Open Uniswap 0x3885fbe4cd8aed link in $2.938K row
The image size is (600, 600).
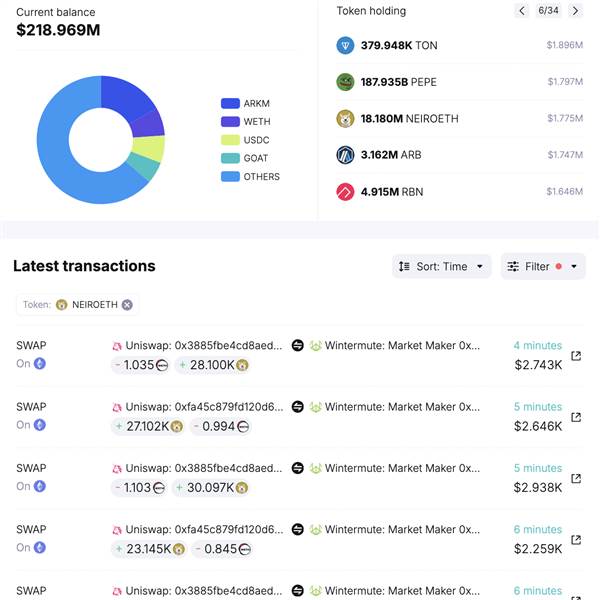(204, 468)
